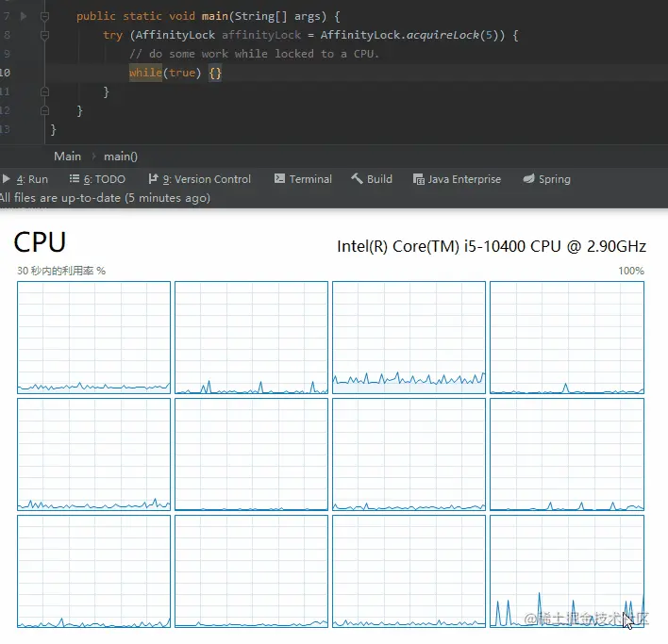The width and height of the screenshot is (668, 644).
Task: Click the 'All files are up-to-date' status message
Action: point(106,198)
